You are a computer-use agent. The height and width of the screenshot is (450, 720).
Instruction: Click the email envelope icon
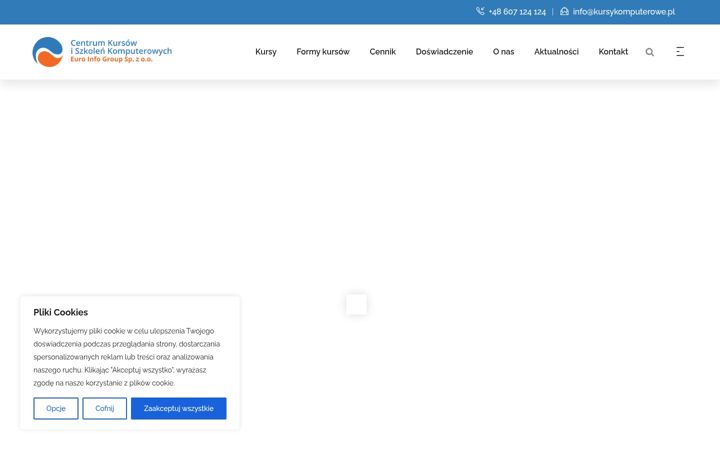point(564,11)
